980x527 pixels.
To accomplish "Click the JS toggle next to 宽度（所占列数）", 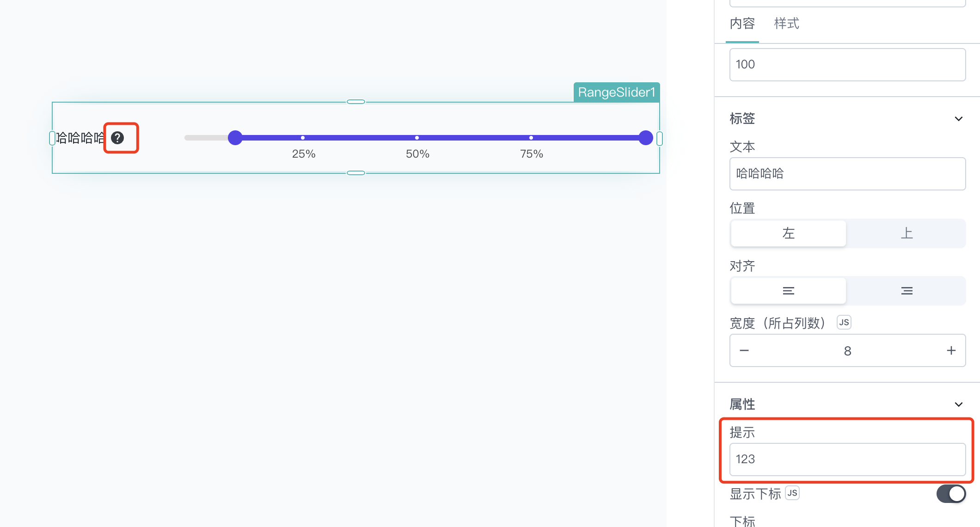I will (x=844, y=322).
